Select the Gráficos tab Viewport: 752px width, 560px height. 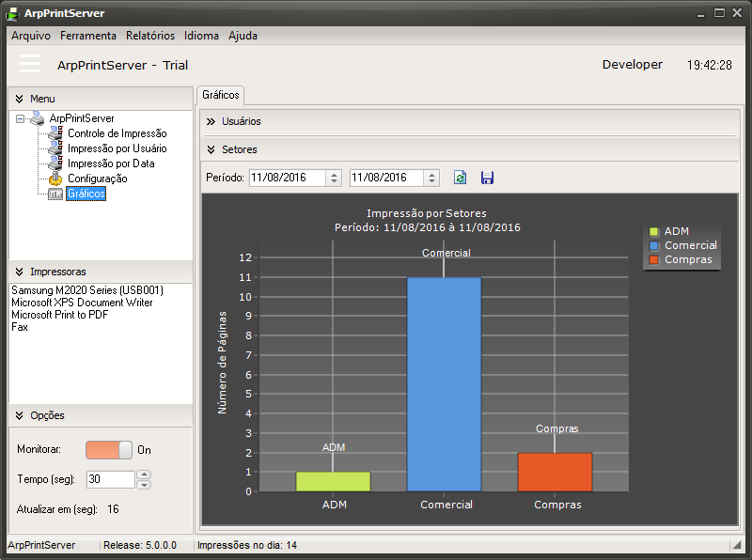(x=221, y=95)
